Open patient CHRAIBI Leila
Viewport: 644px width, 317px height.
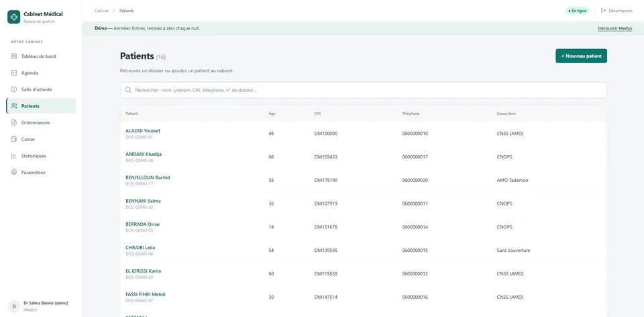pos(140,248)
